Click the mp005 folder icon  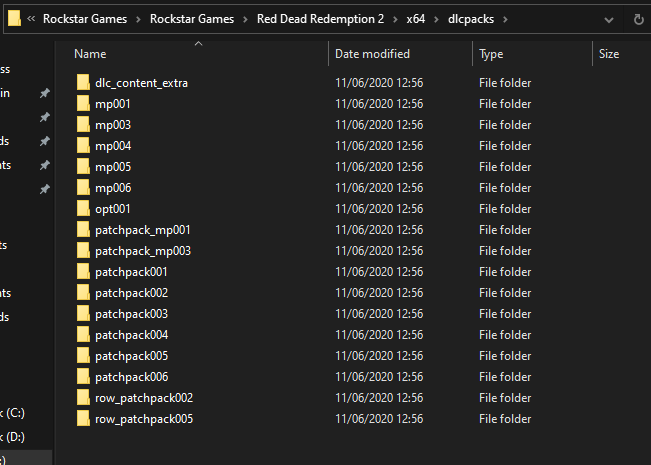[x=83, y=166]
